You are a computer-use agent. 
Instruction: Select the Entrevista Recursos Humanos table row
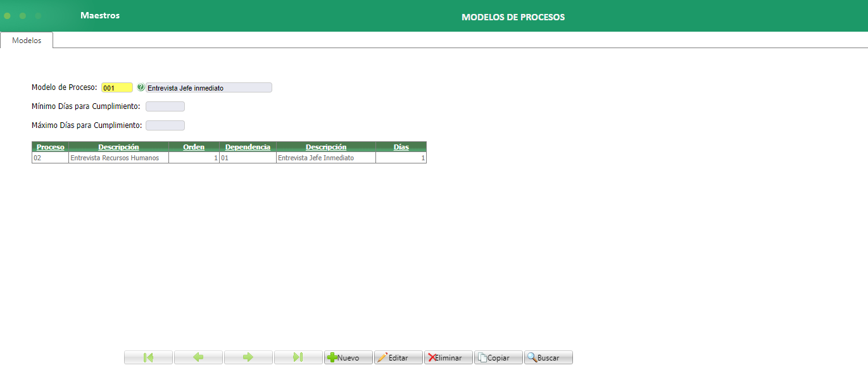pos(118,157)
